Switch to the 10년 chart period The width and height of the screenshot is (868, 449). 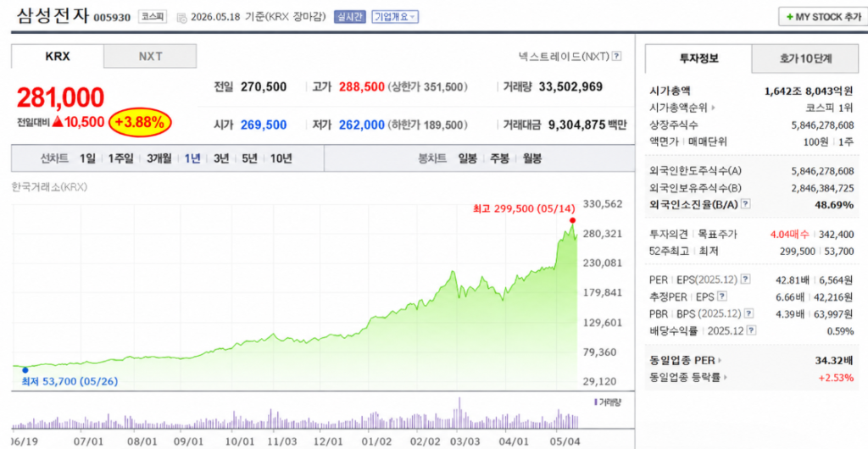281,158
